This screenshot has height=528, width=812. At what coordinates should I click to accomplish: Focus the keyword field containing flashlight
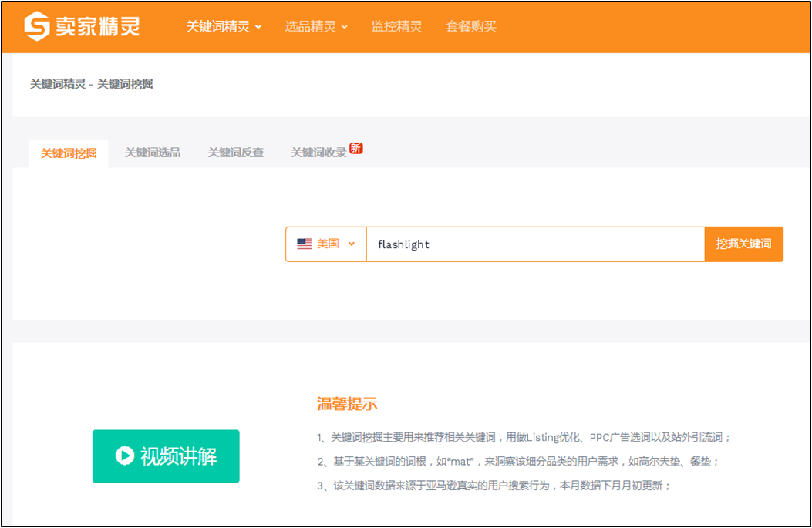pyautogui.click(x=535, y=244)
